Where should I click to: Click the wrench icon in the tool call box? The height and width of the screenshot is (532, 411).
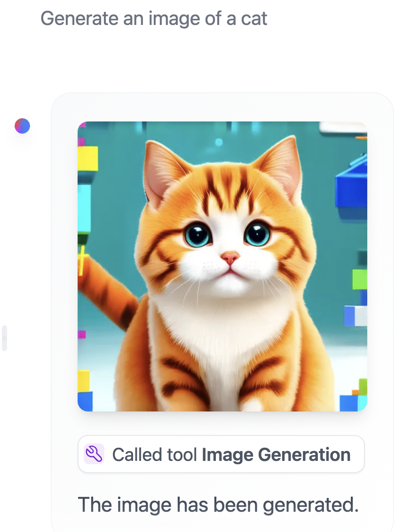(x=94, y=454)
